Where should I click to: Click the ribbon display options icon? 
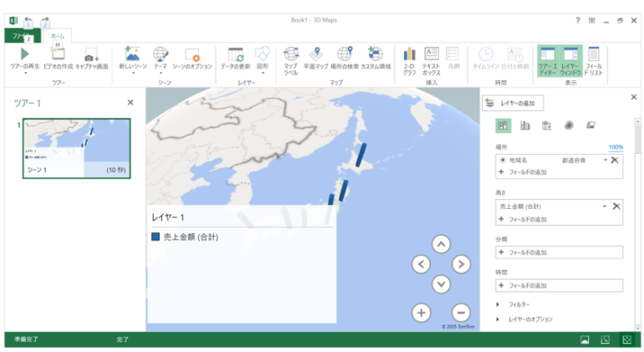592,21
